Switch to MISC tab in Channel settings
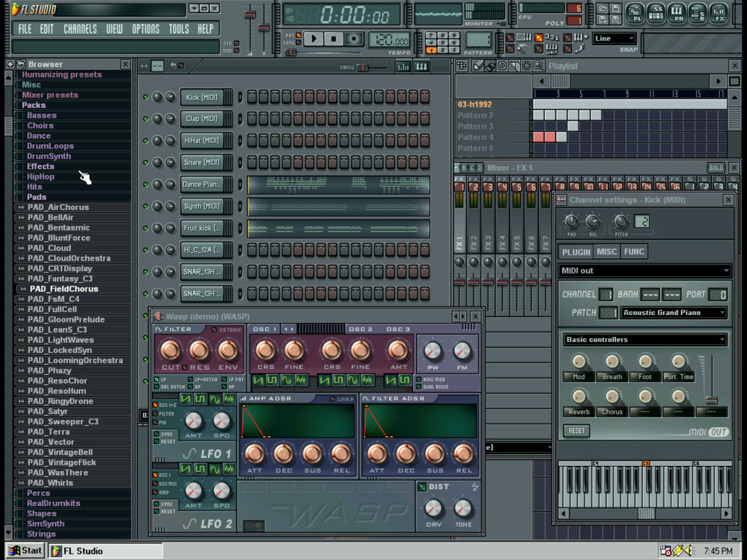 click(606, 252)
